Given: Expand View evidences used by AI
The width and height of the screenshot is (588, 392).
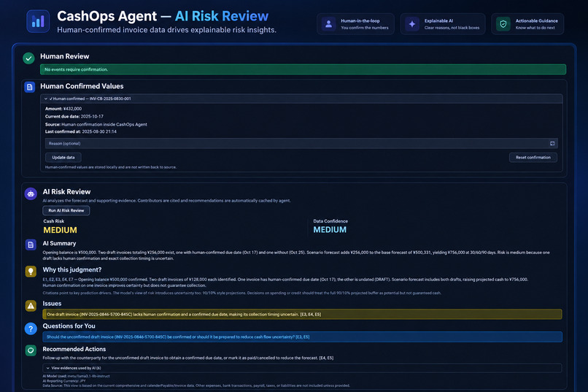Looking at the screenshot, I should (302, 368).
